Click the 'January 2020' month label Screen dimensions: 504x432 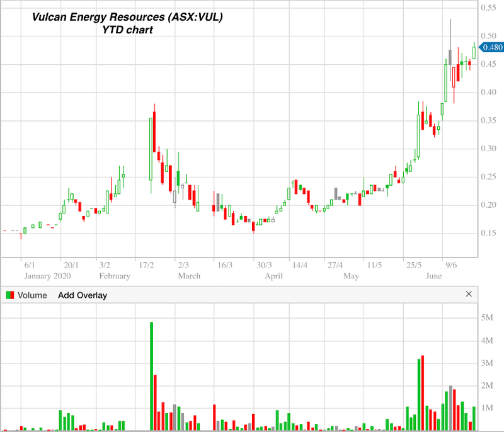(x=48, y=276)
